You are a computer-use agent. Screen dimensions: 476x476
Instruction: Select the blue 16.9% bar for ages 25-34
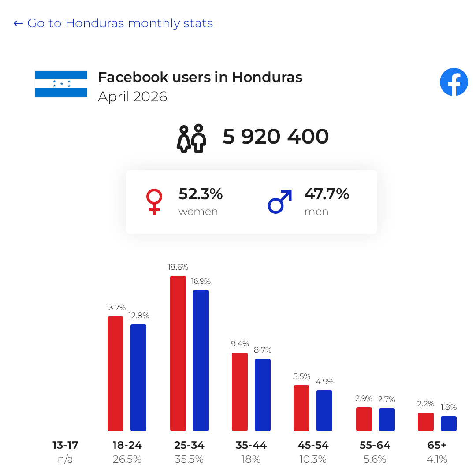click(x=201, y=361)
